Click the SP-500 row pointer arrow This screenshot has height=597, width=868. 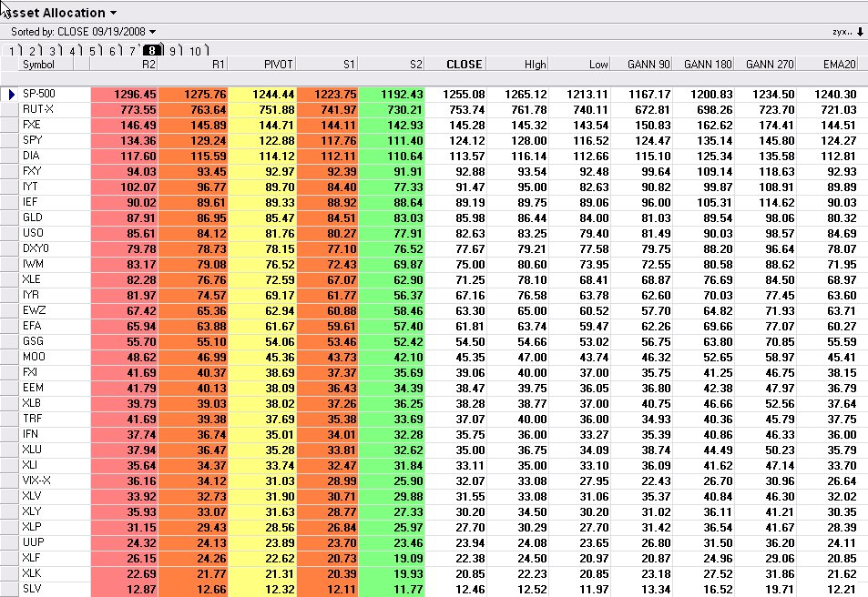[11, 94]
